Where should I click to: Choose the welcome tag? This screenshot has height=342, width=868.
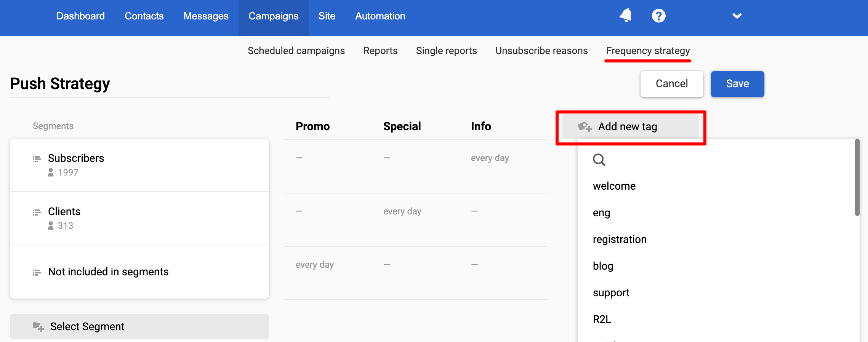[614, 186]
